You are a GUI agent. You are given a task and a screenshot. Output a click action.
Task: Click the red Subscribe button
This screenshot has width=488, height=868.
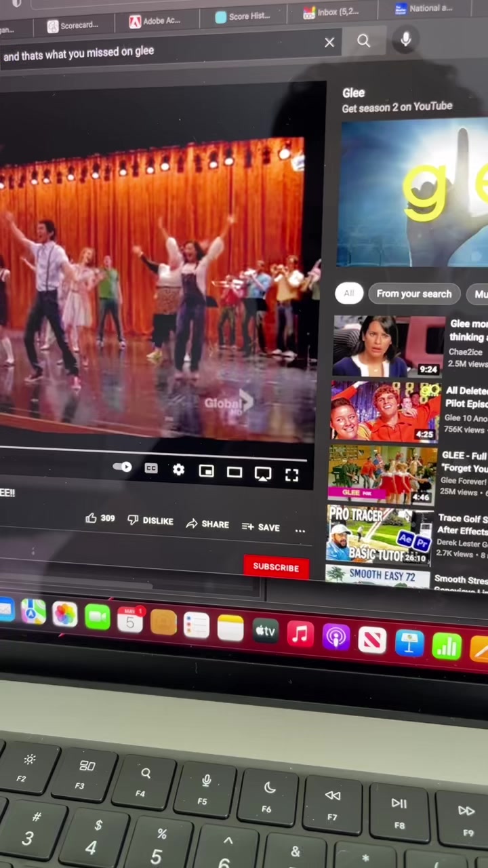point(276,568)
